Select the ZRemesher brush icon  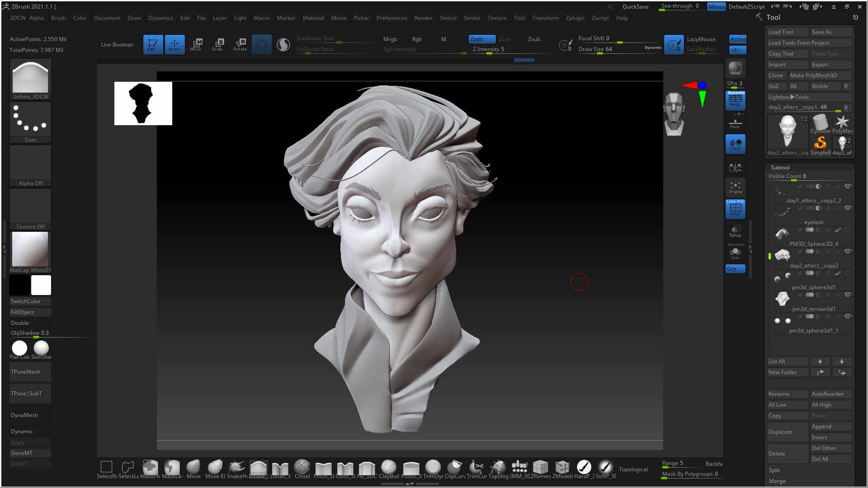(x=541, y=469)
